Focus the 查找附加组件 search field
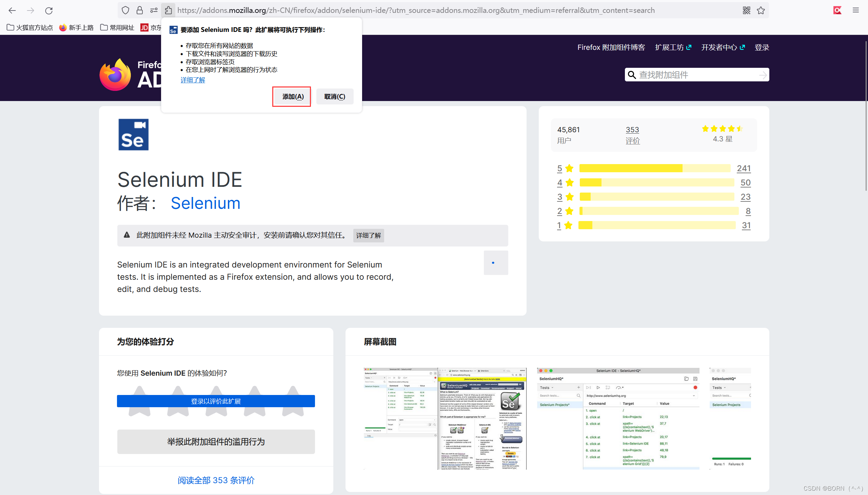The image size is (868, 495). (696, 75)
